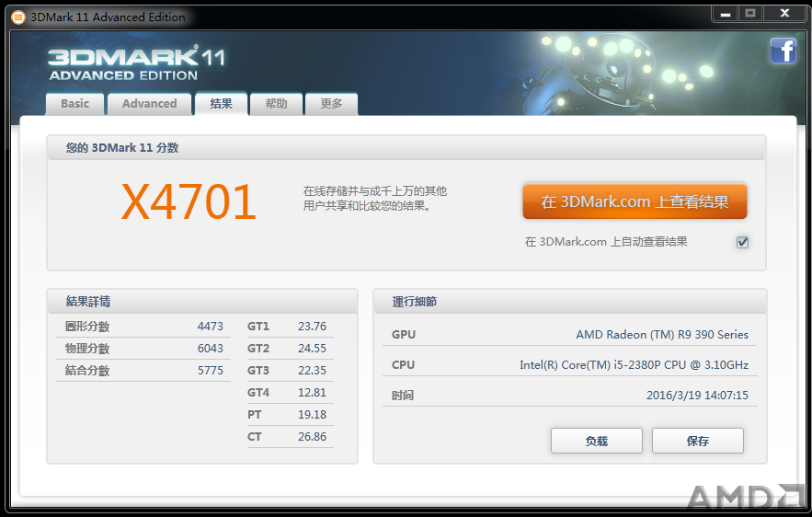Click the GT2 value 24.55
Image resolution: width=812 pixels, height=517 pixels.
tap(313, 349)
